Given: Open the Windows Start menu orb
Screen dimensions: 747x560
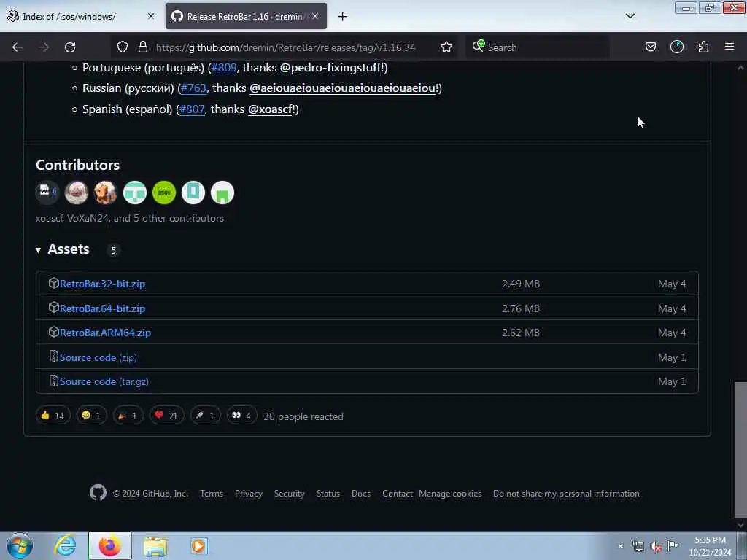Looking at the screenshot, I should pos(20,545).
